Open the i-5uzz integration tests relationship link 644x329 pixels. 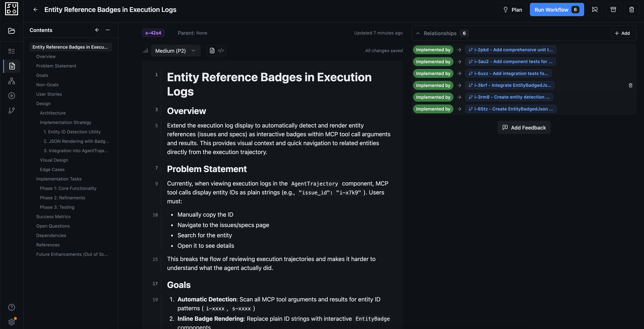(508, 73)
